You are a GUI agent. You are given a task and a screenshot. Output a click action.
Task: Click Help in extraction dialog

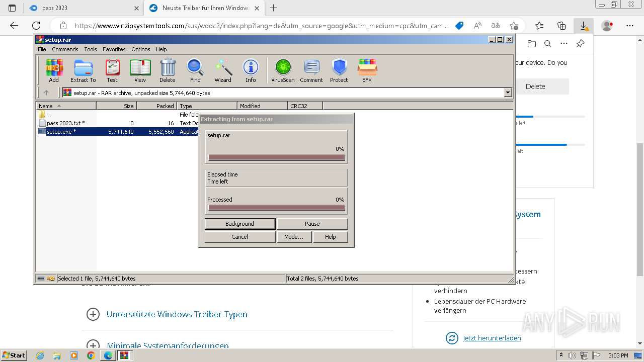[330, 237]
